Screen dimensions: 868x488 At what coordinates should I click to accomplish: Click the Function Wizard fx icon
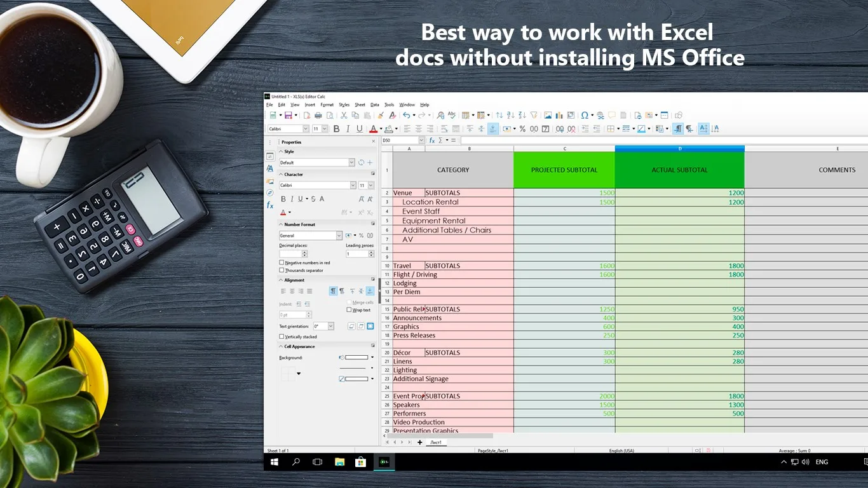(x=431, y=140)
